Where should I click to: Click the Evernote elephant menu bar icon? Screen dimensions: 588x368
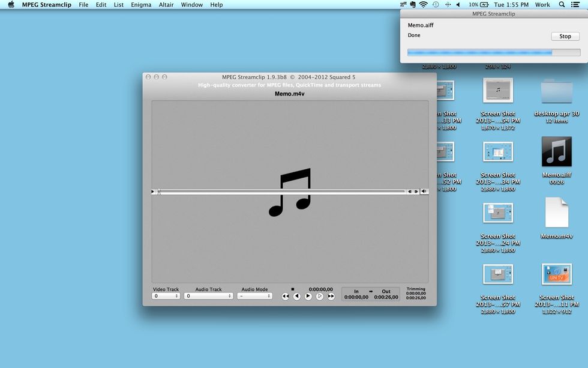point(413,4)
